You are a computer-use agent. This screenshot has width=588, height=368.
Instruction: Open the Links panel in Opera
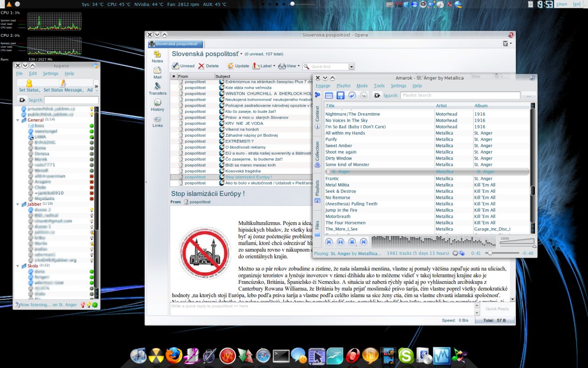(x=158, y=121)
